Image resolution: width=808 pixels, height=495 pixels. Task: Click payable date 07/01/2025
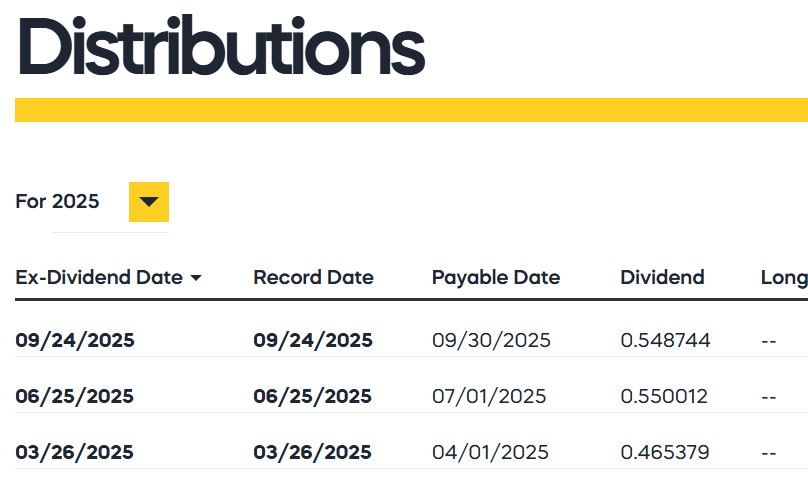[x=489, y=397]
